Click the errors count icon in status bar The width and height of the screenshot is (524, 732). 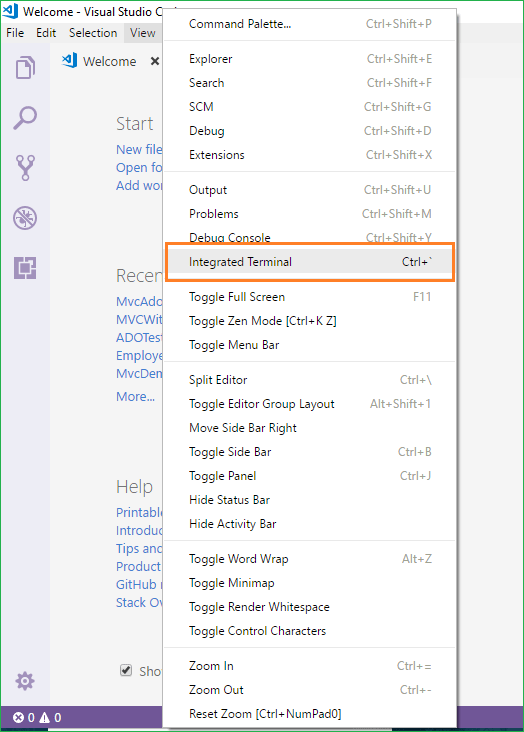coord(18,718)
